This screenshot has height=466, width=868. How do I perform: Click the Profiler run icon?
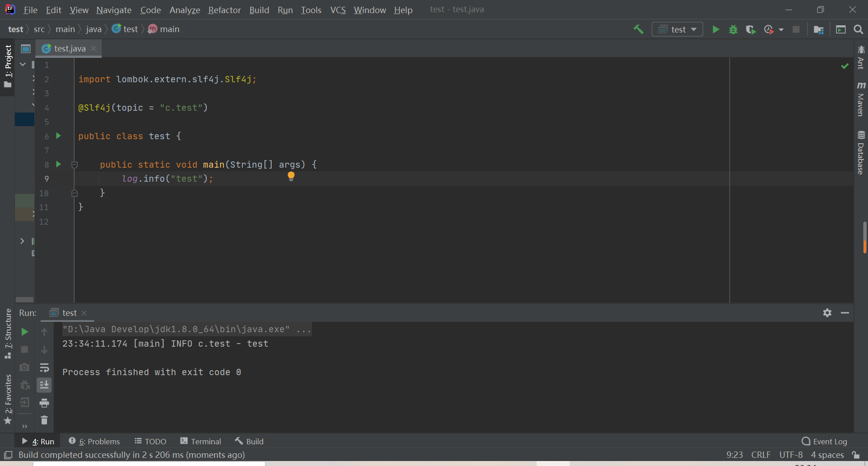(769, 29)
